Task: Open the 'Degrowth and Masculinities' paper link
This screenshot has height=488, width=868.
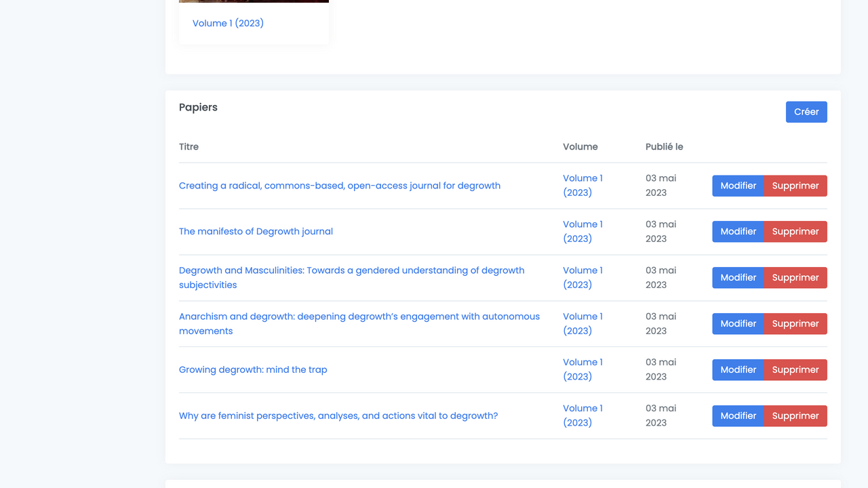Action: click(x=351, y=271)
